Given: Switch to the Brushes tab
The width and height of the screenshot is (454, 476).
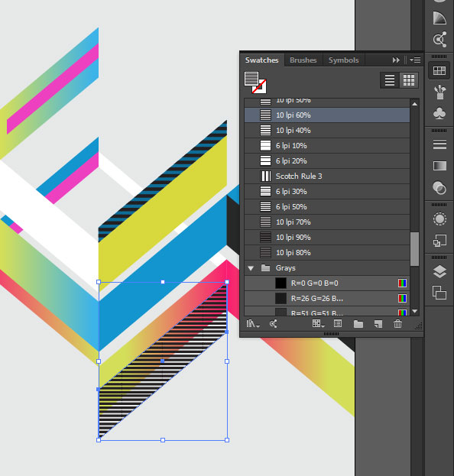Looking at the screenshot, I should [303, 60].
